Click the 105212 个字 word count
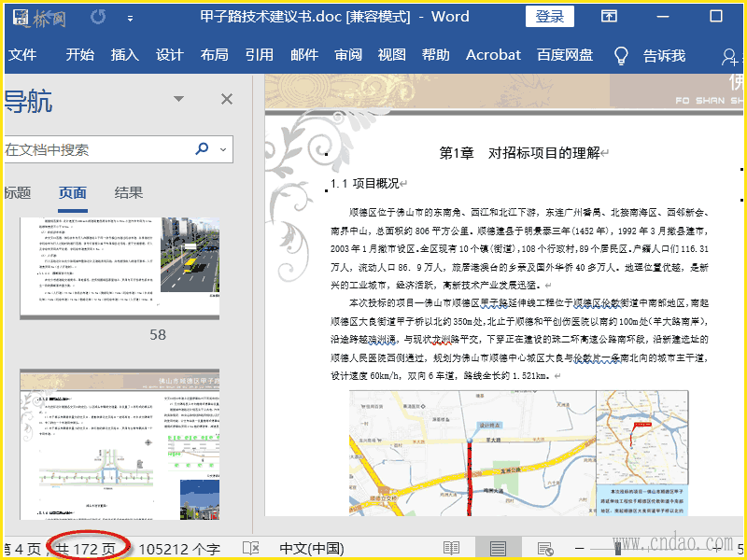Viewport: 747px width, 560px height. click(x=179, y=549)
